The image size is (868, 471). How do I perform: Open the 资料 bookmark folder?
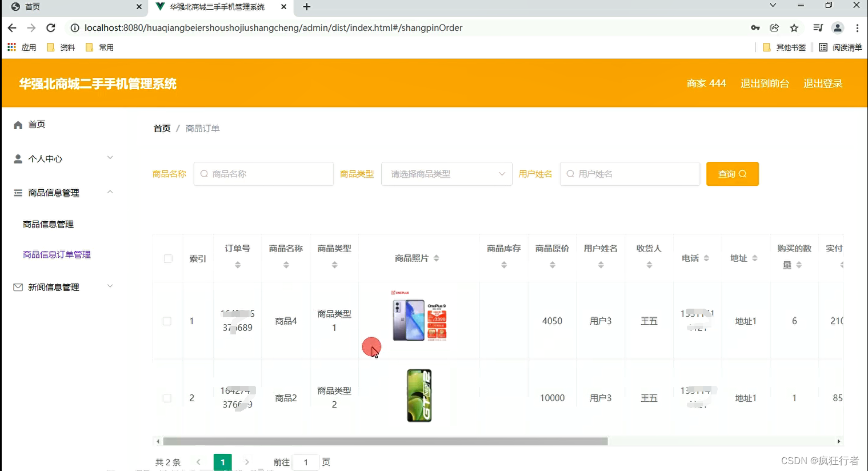pyautogui.click(x=61, y=47)
